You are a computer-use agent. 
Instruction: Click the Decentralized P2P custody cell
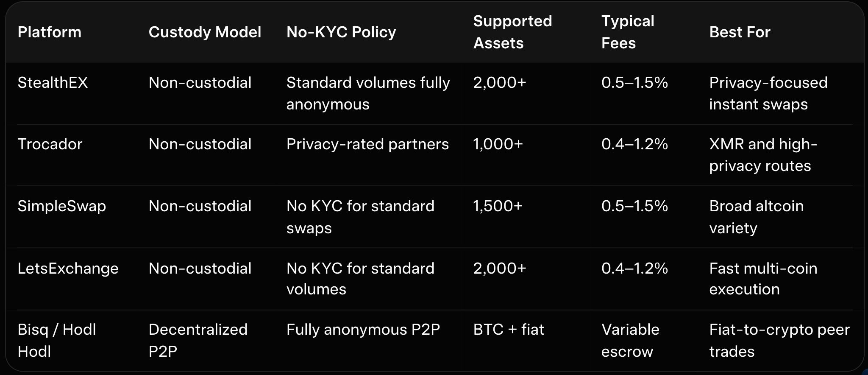pos(198,340)
